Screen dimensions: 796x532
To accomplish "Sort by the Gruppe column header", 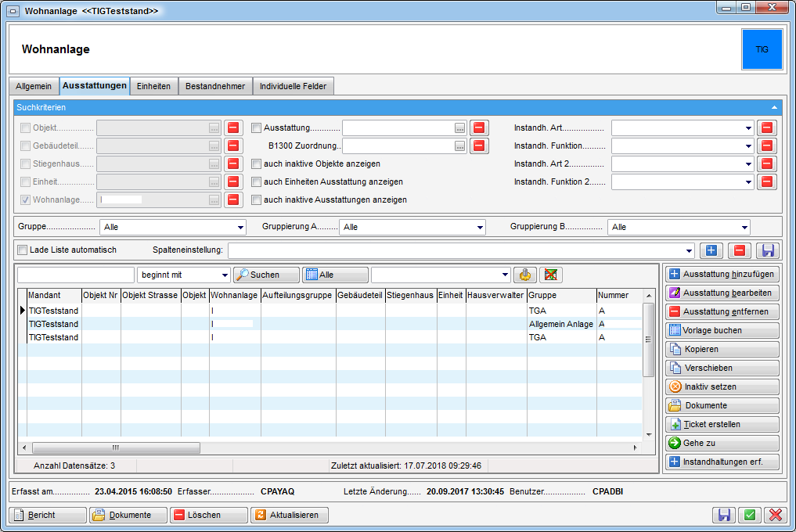I will [561, 295].
